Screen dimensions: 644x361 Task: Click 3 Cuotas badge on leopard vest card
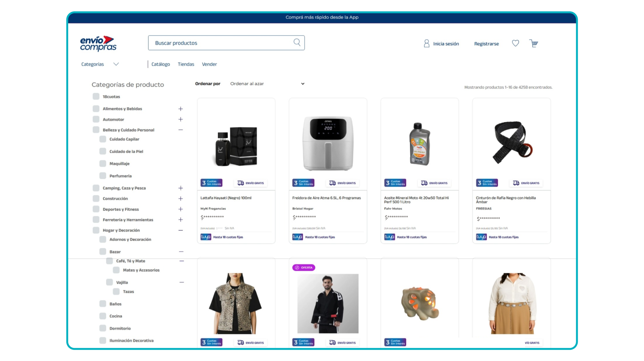point(211,342)
